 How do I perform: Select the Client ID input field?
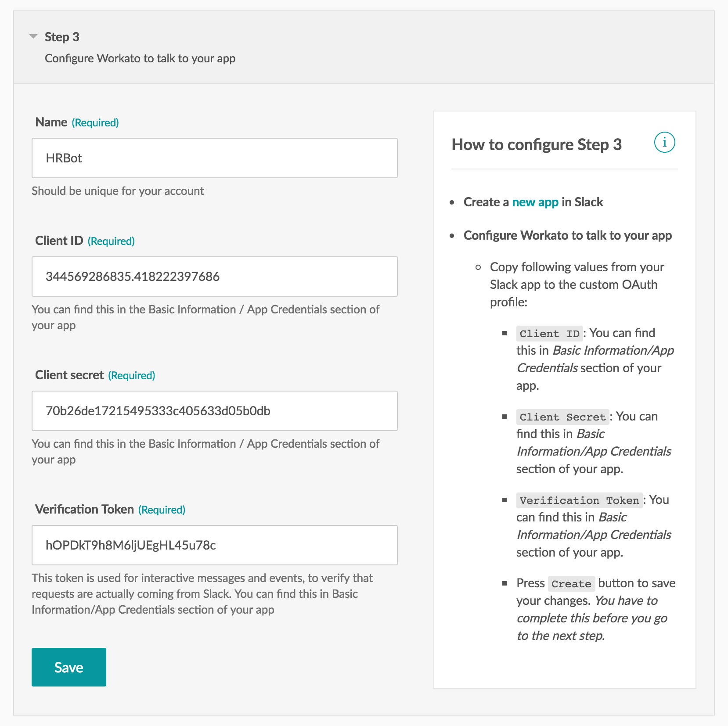(214, 277)
